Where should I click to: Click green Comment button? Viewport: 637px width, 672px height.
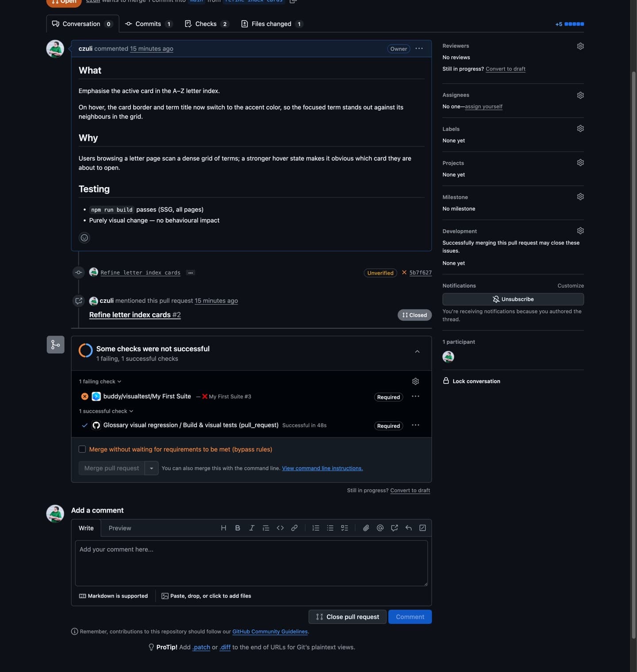pos(410,617)
